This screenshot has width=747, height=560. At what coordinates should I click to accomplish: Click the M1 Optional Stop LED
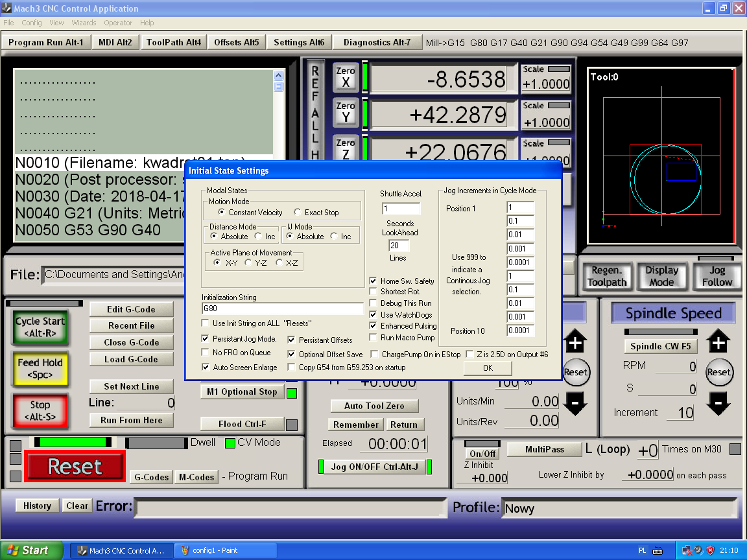(292, 393)
